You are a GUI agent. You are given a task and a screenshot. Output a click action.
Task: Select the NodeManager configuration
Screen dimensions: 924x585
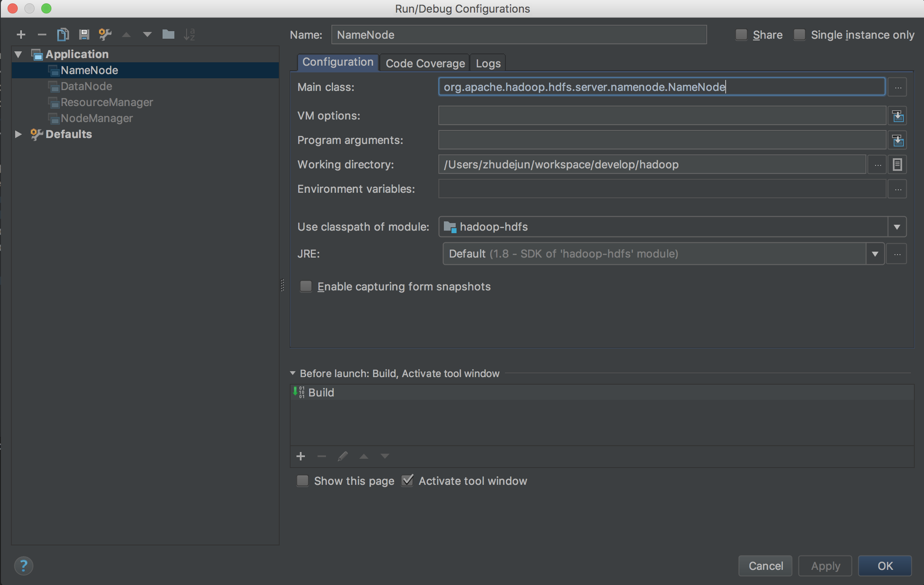(x=145, y=118)
